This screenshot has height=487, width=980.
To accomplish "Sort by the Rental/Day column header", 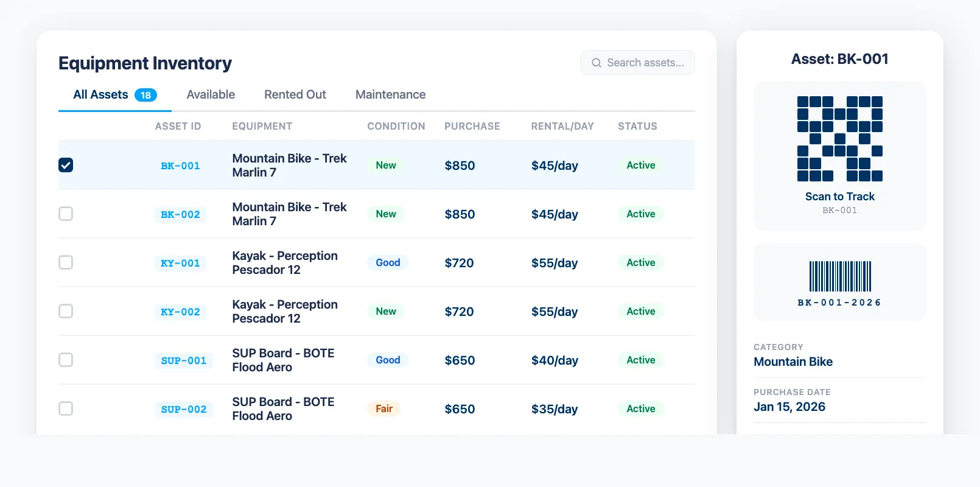I will (562, 126).
